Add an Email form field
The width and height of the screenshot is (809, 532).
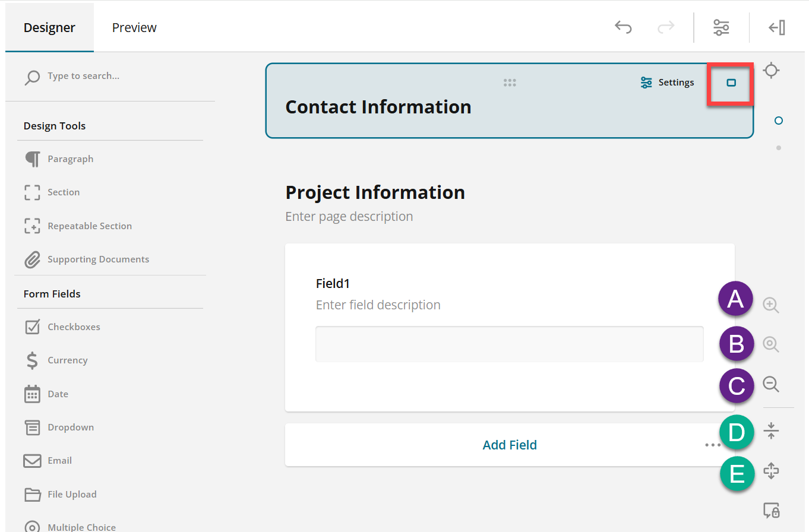click(48, 461)
